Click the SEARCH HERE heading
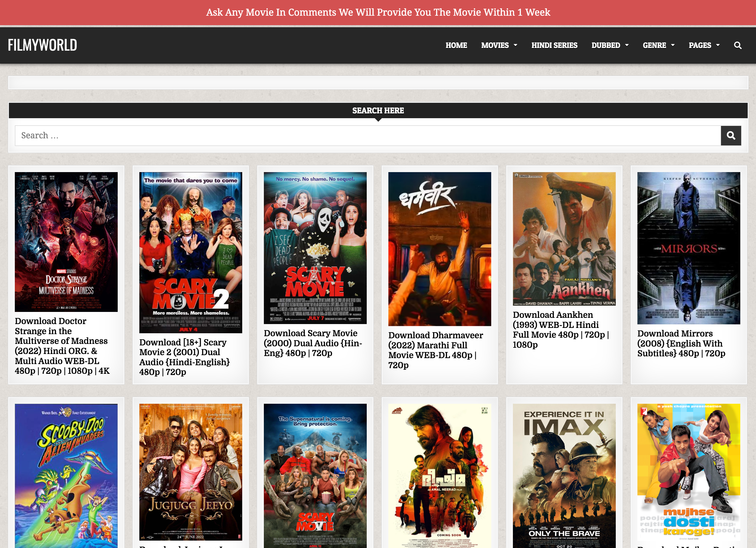The width and height of the screenshot is (756, 548). click(378, 110)
